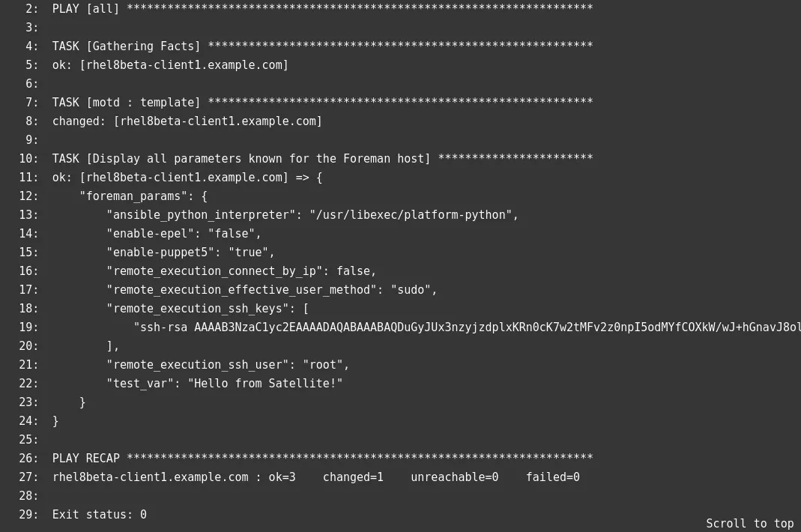Click the PLAY [all] header text

pyautogui.click(x=86, y=9)
